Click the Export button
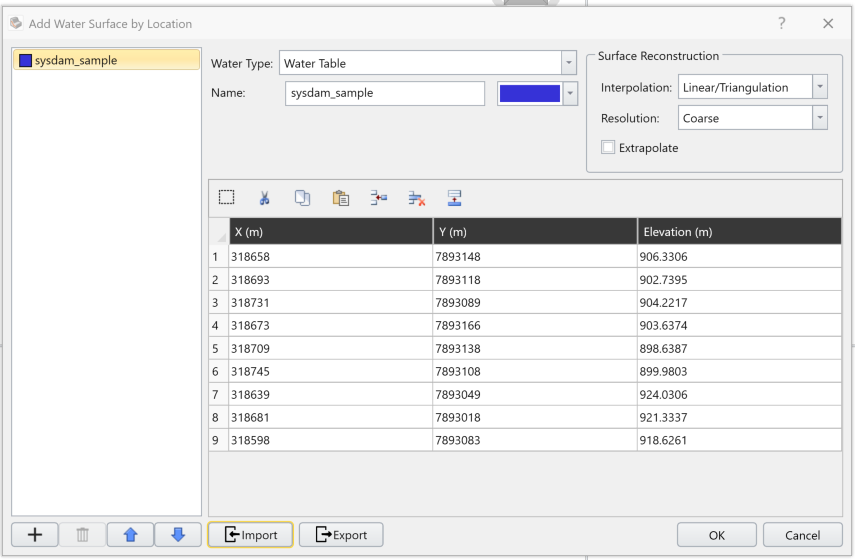 point(341,535)
